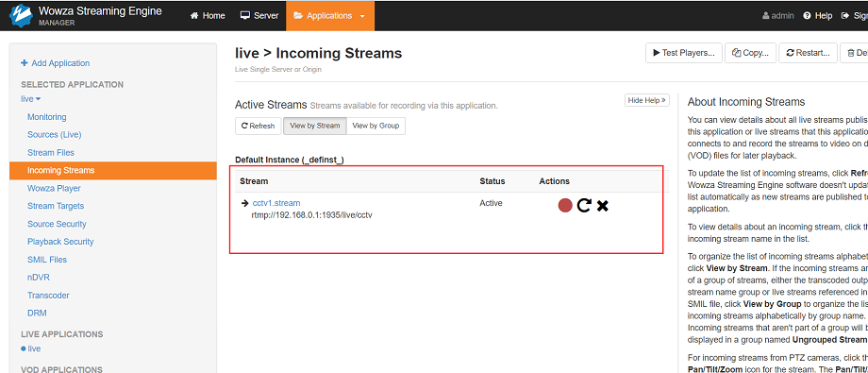Image resolution: width=868 pixels, height=373 pixels.
Task: Click Hide Help button
Action: [647, 100]
